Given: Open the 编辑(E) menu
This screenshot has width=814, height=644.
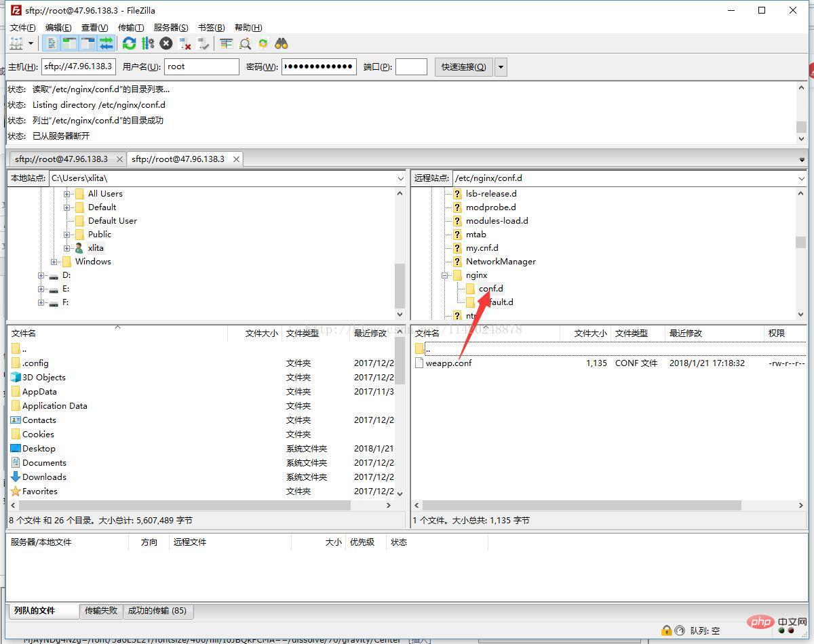Looking at the screenshot, I should pos(58,27).
